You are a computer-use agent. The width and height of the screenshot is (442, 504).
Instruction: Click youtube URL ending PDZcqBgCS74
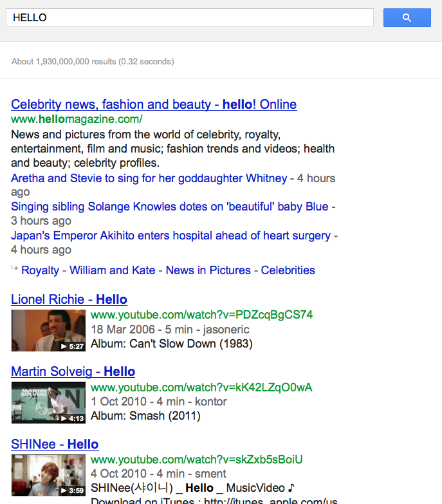[x=201, y=315]
